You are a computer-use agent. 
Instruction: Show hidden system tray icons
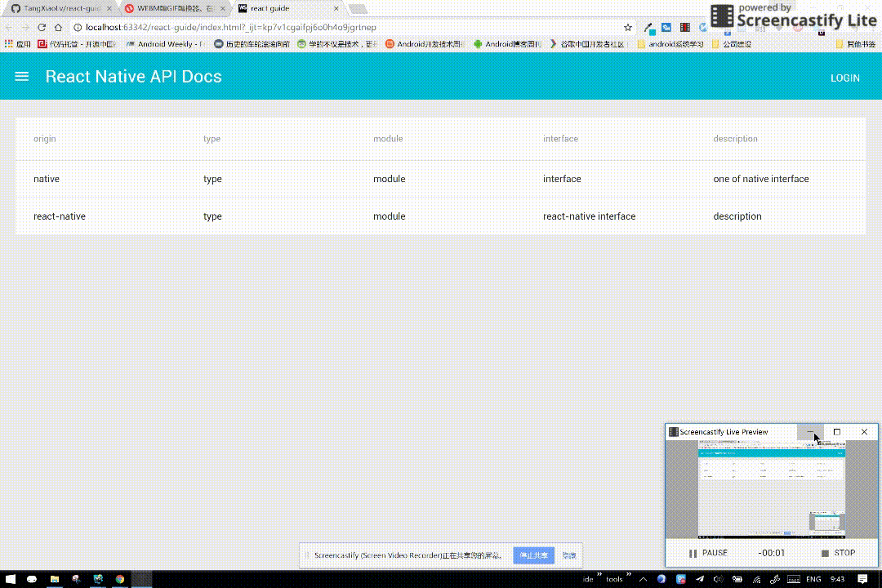coord(643,579)
